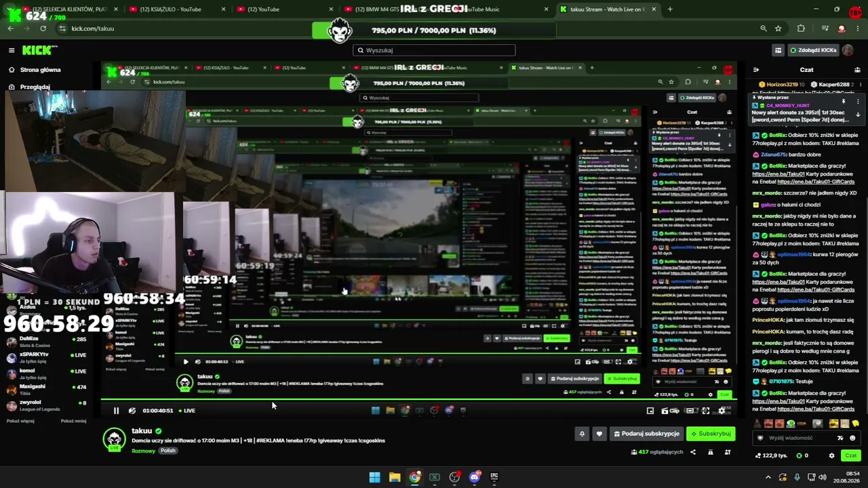868x488 pixels.
Task: Open a new browser tab
Action: 670,9
